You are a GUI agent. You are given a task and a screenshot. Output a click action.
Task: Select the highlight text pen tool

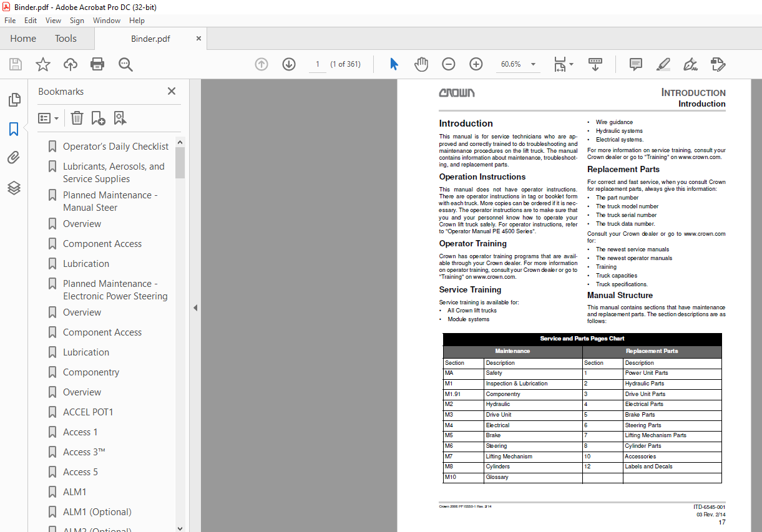[x=663, y=64]
